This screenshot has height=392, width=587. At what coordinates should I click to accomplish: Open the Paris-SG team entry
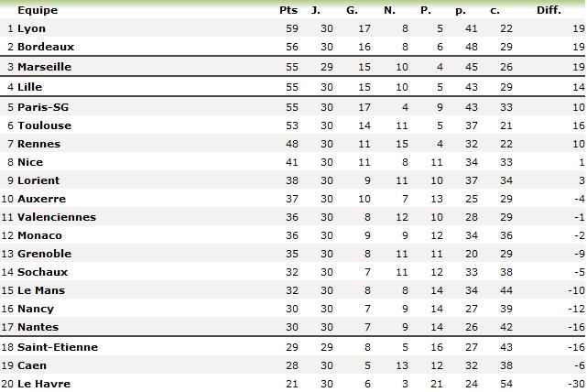(x=43, y=107)
